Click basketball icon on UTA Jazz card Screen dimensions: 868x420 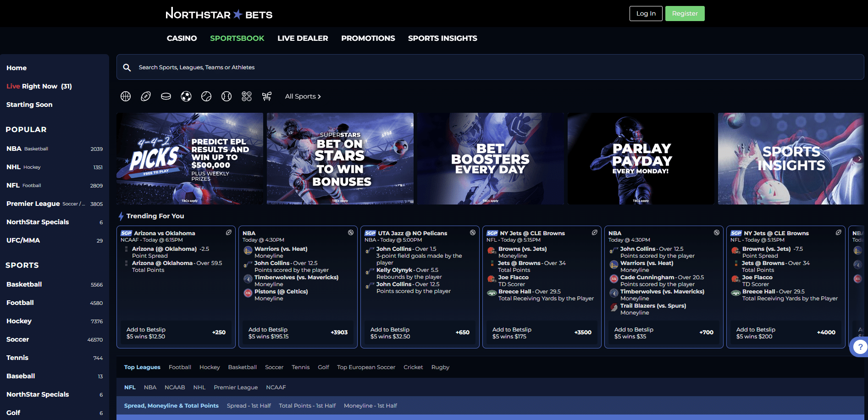(473, 232)
